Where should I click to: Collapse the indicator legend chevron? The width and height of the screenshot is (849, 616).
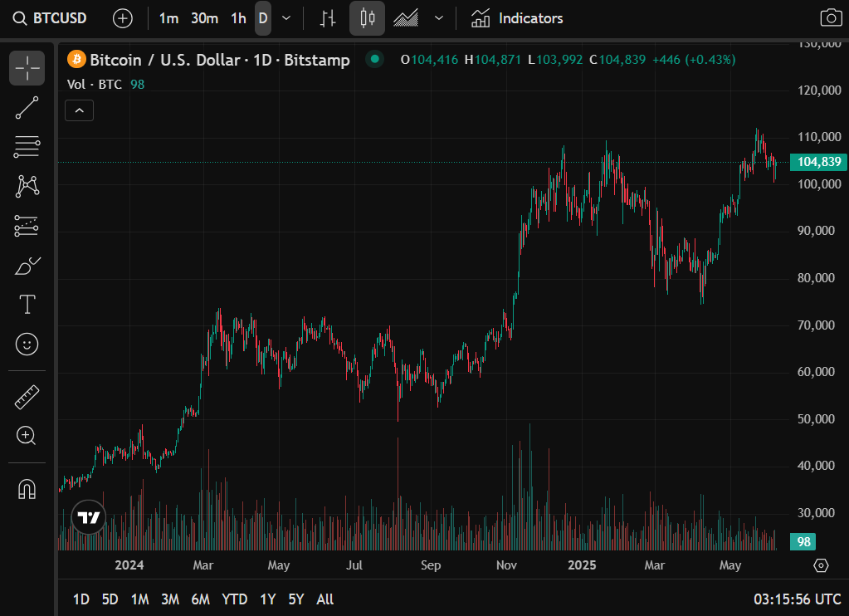[81, 110]
